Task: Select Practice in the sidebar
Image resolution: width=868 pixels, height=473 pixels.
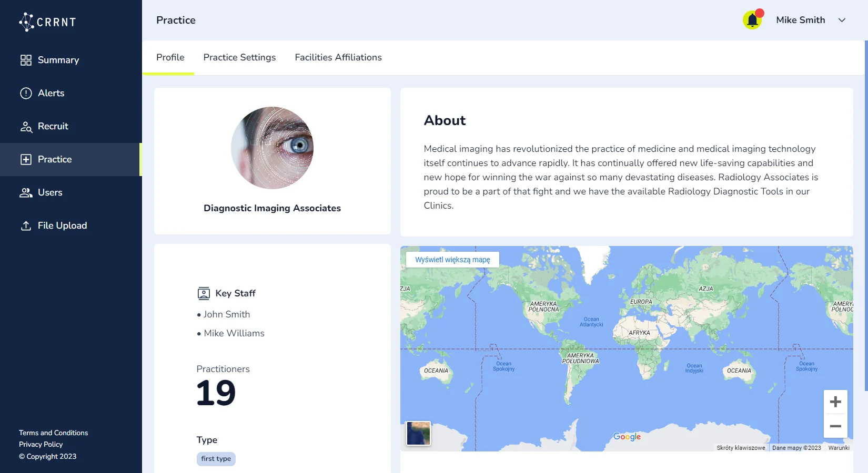Action: point(55,159)
